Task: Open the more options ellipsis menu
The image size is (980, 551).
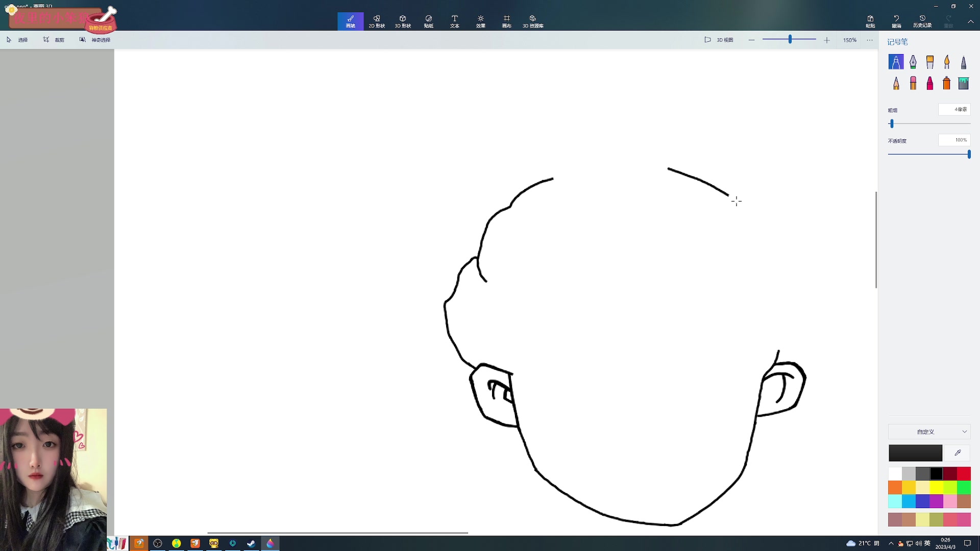Action: [x=870, y=40]
